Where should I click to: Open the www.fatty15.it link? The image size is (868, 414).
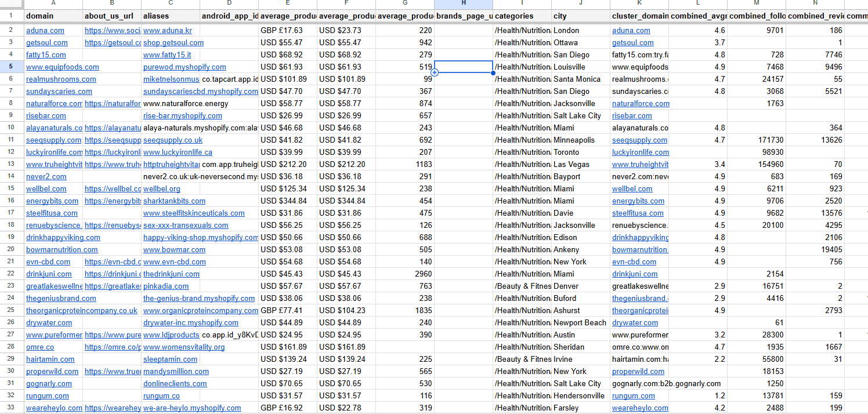coord(167,55)
